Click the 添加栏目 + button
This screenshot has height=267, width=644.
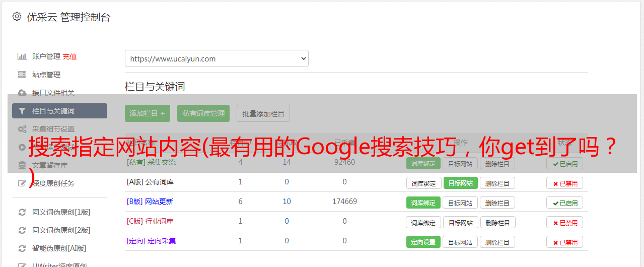[x=148, y=113]
